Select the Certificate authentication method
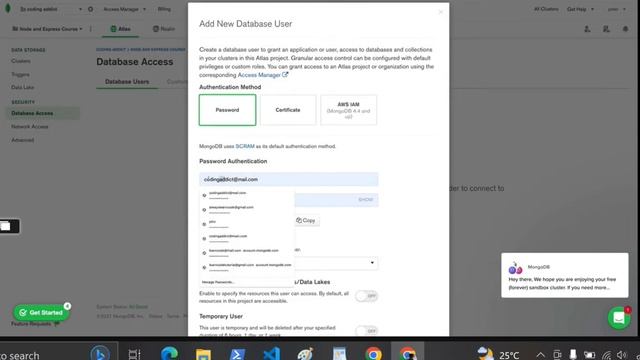This screenshot has height=360, width=640. tap(288, 110)
